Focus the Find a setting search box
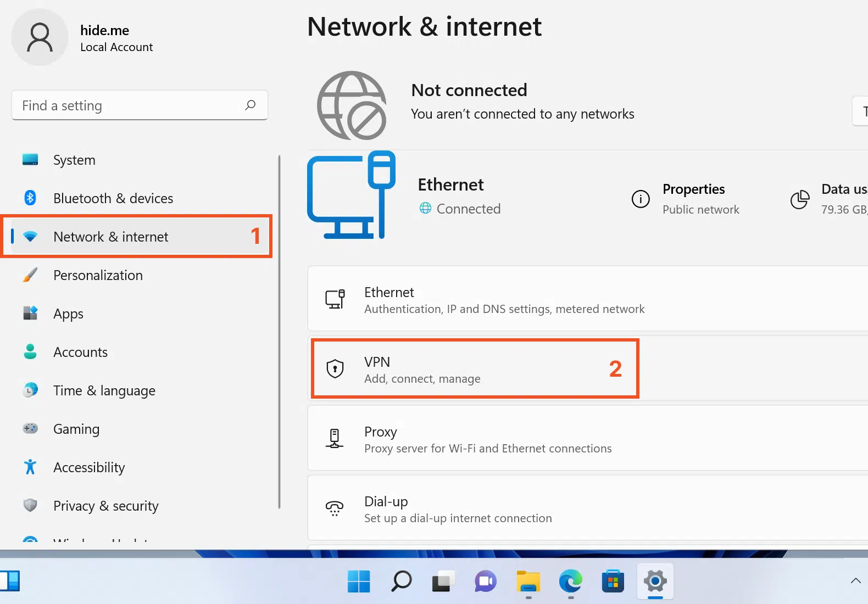868x604 pixels. [x=140, y=105]
